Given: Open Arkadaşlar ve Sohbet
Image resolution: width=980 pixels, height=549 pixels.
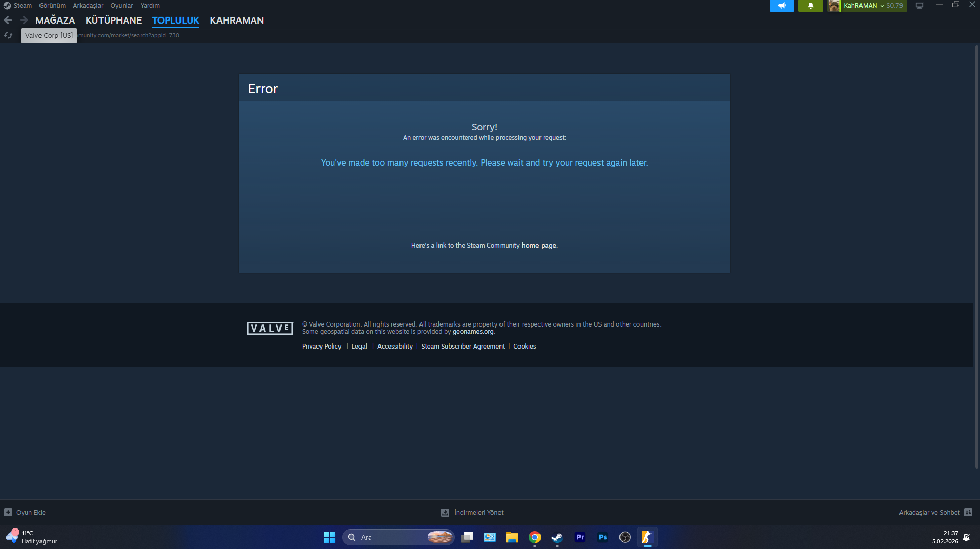Looking at the screenshot, I should pyautogui.click(x=935, y=512).
